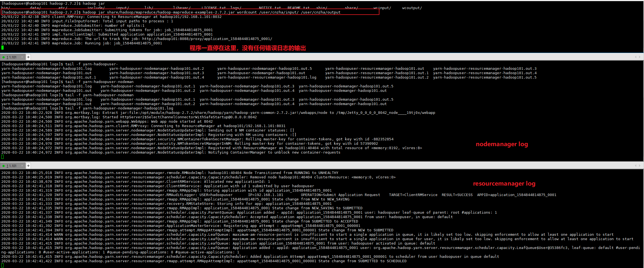Click TARGET=ClientRMService in the audit line

click(x=413, y=195)
